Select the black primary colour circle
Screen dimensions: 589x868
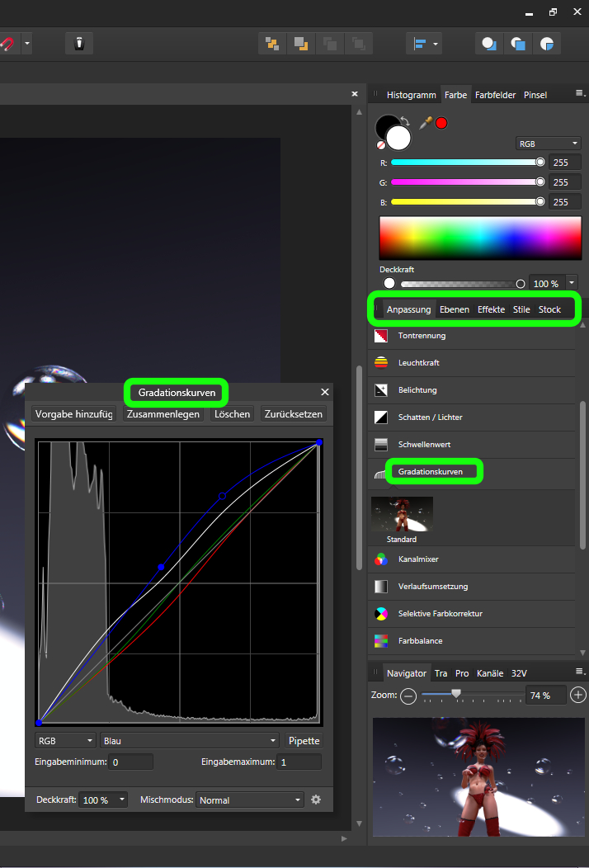point(385,125)
